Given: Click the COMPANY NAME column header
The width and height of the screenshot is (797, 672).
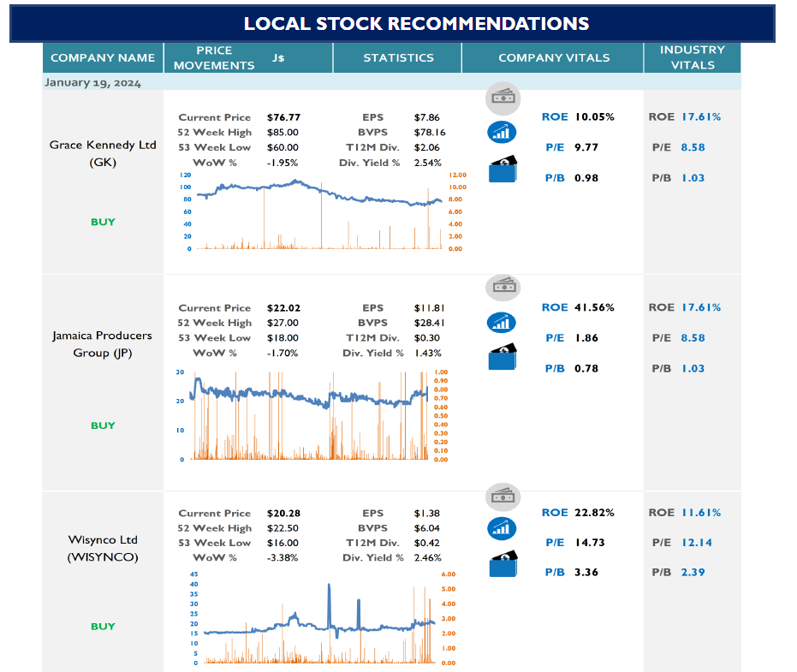Looking at the screenshot, I should (103, 57).
